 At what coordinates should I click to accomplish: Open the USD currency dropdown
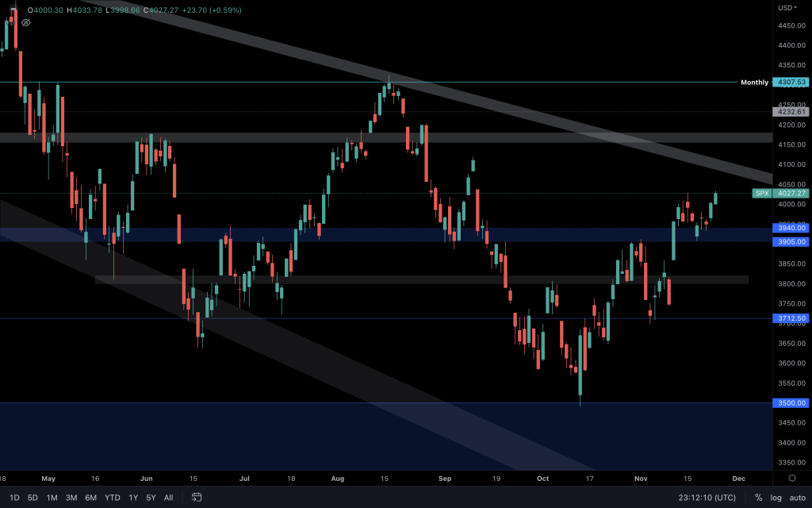click(787, 8)
